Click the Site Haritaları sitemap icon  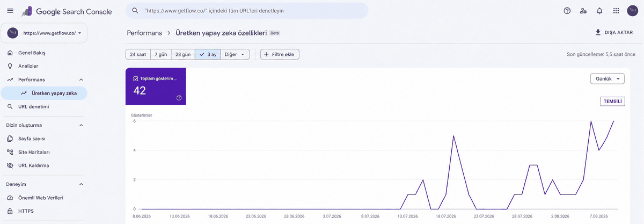click(10, 152)
